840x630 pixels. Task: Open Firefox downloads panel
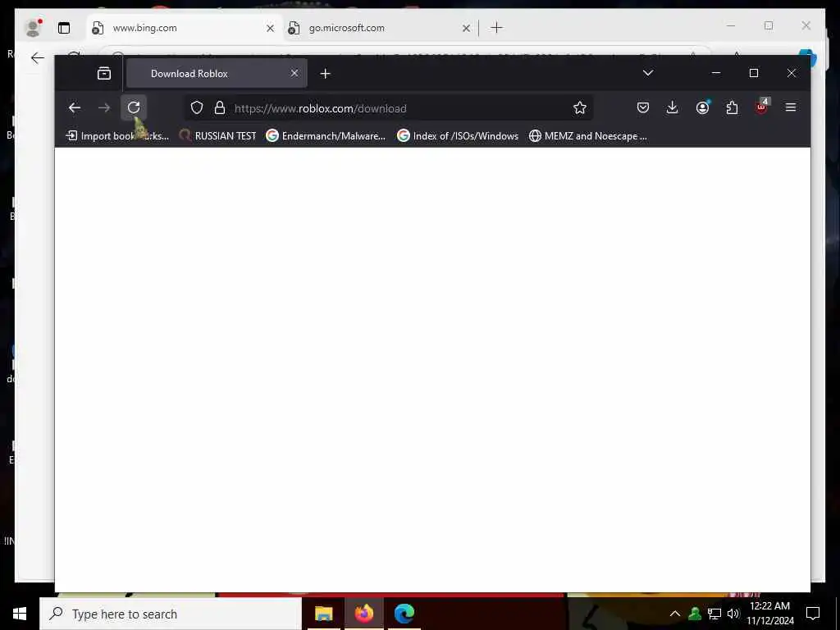pos(673,107)
